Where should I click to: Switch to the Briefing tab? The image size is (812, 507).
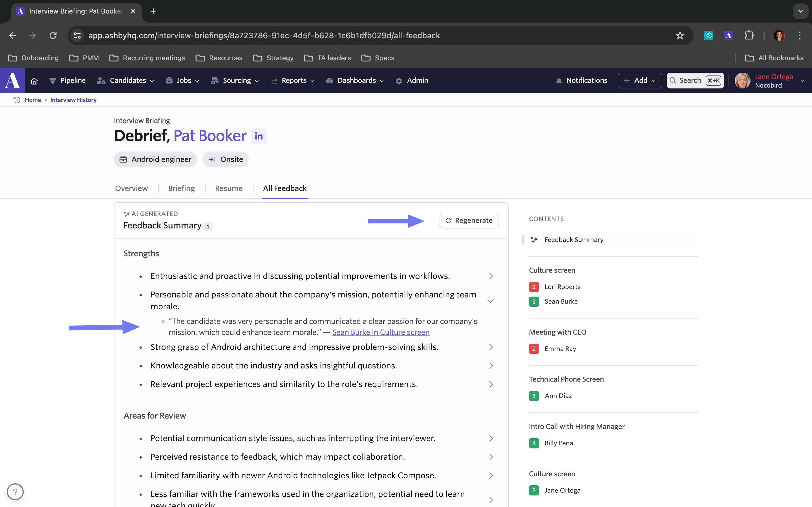tap(181, 188)
